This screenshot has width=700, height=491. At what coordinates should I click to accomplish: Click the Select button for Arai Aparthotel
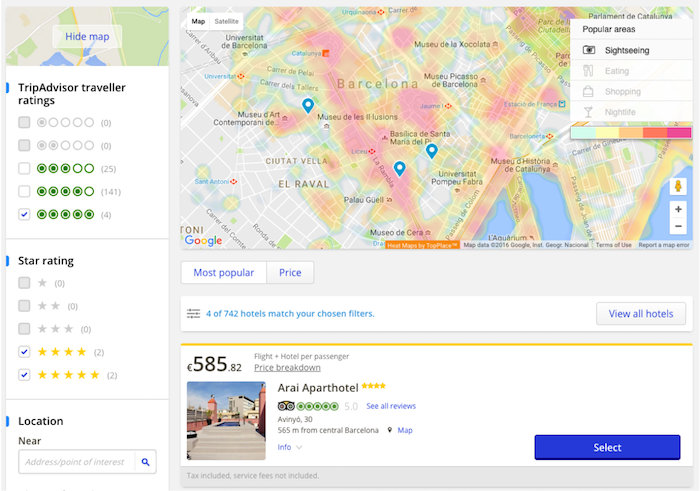607,447
